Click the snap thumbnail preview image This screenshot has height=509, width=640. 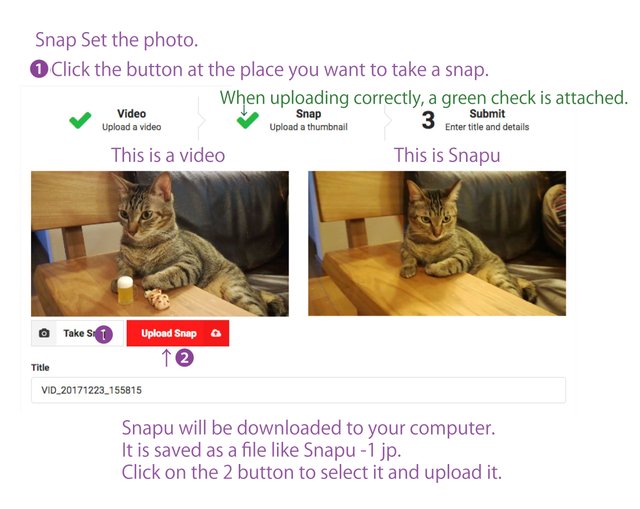(x=437, y=243)
